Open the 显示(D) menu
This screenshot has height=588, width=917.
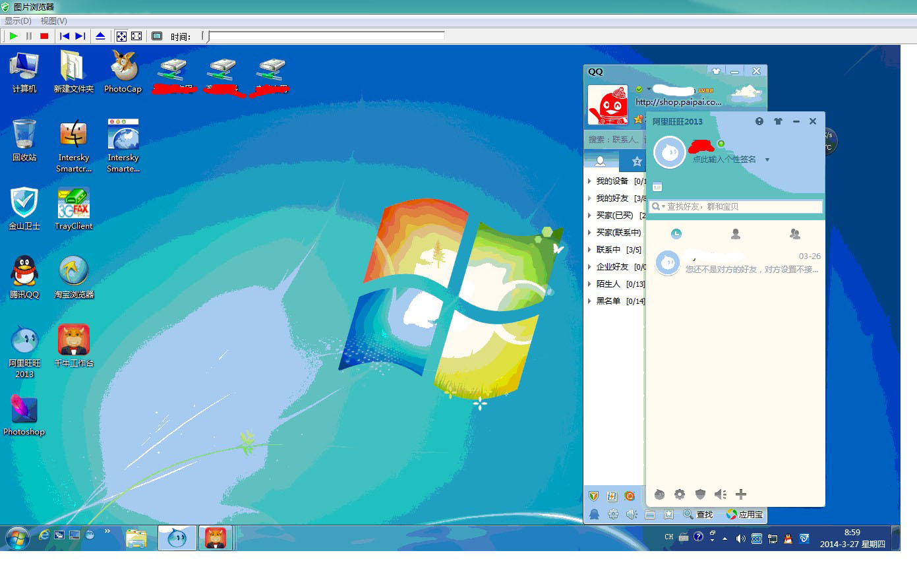tap(18, 20)
